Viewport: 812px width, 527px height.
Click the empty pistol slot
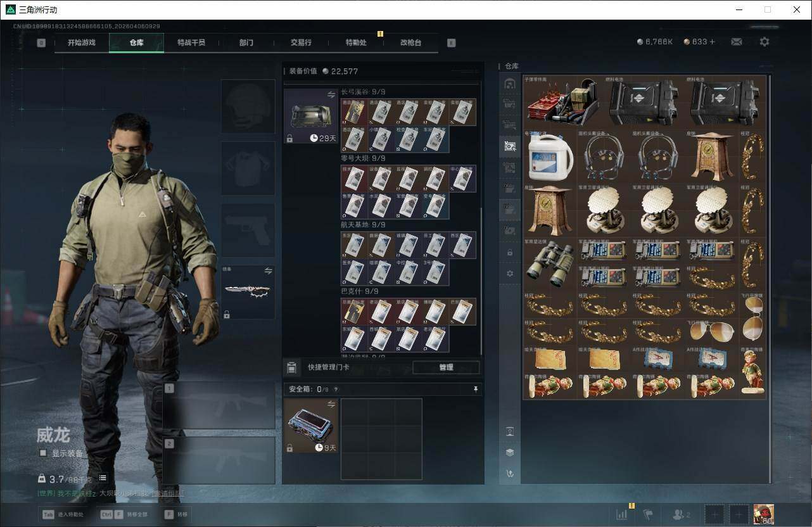[x=248, y=230]
